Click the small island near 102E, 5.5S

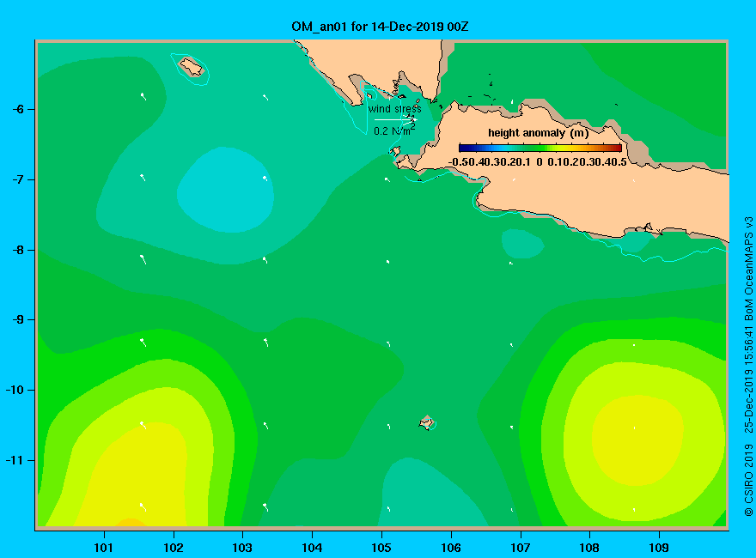[192, 66]
